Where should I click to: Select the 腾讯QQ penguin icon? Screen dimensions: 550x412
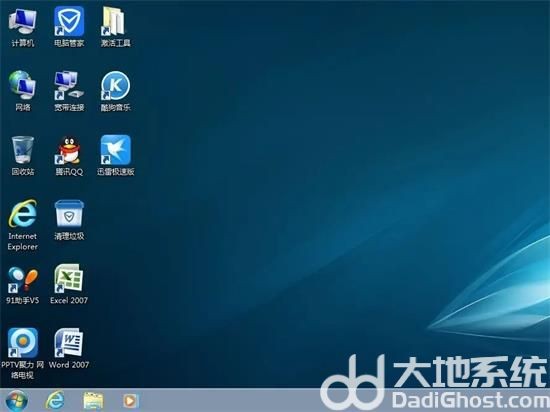click(x=69, y=150)
